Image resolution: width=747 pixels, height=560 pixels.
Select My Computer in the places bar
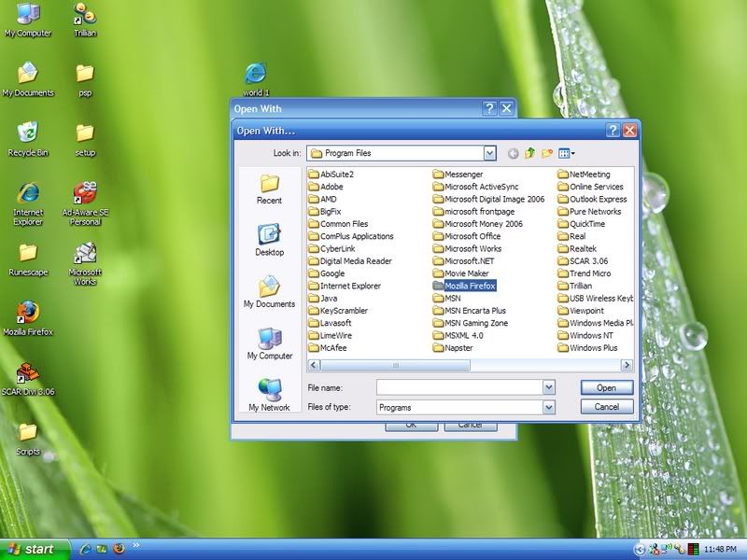pos(269,343)
